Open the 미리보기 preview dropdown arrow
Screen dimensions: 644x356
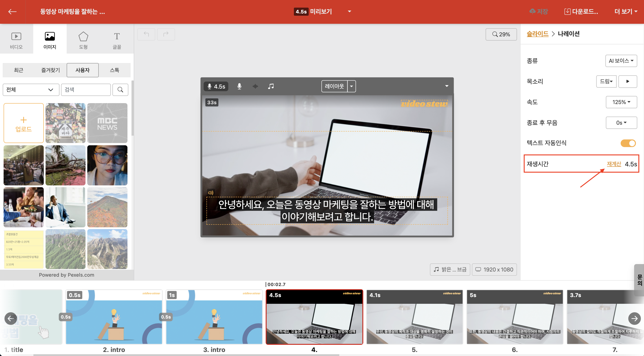pyautogui.click(x=350, y=11)
